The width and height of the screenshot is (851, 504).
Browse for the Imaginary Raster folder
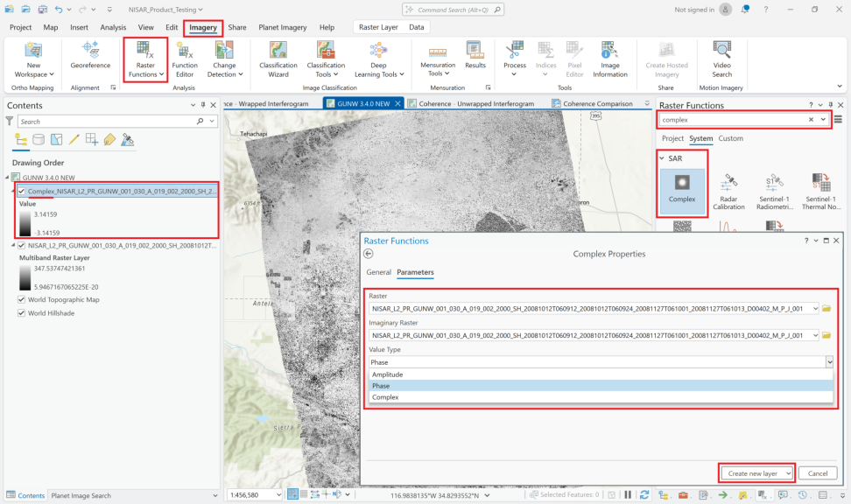pyautogui.click(x=826, y=335)
